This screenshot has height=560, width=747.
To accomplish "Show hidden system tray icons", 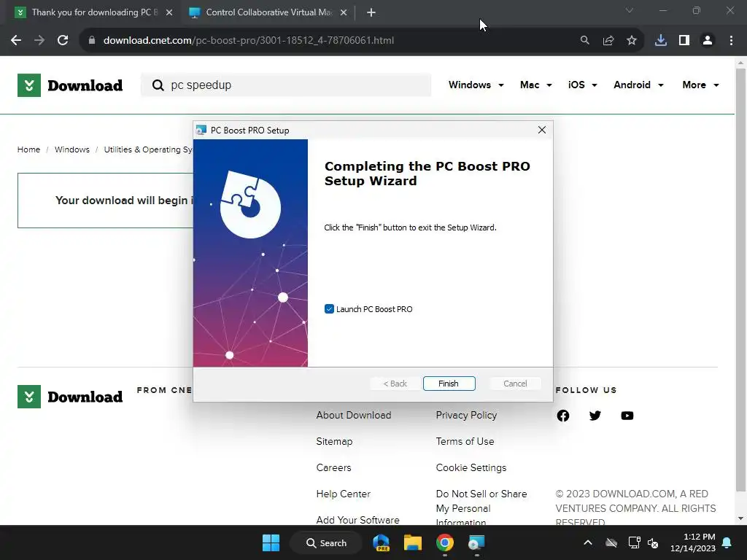I will [588, 542].
